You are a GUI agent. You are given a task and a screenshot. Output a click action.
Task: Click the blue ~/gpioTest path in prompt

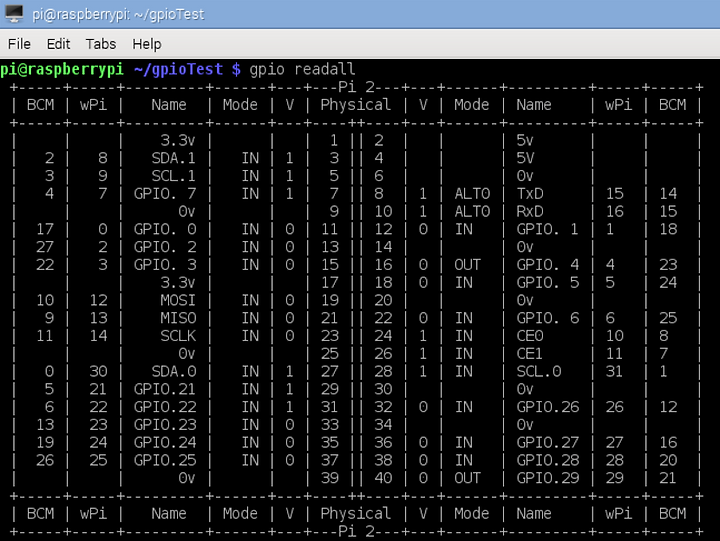tap(178, 69)
